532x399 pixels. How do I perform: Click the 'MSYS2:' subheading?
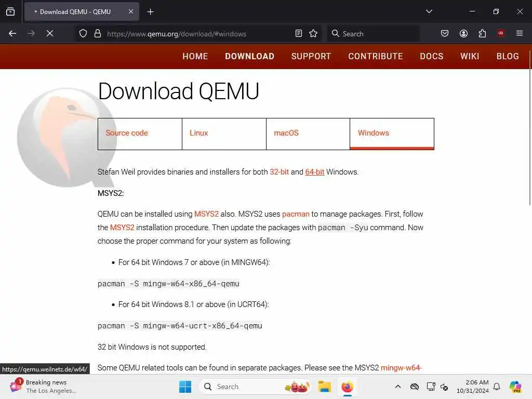tap(111, 193)
